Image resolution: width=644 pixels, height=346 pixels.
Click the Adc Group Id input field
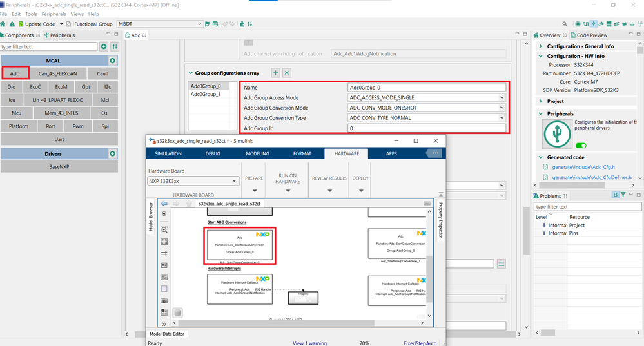pos(427,128)
